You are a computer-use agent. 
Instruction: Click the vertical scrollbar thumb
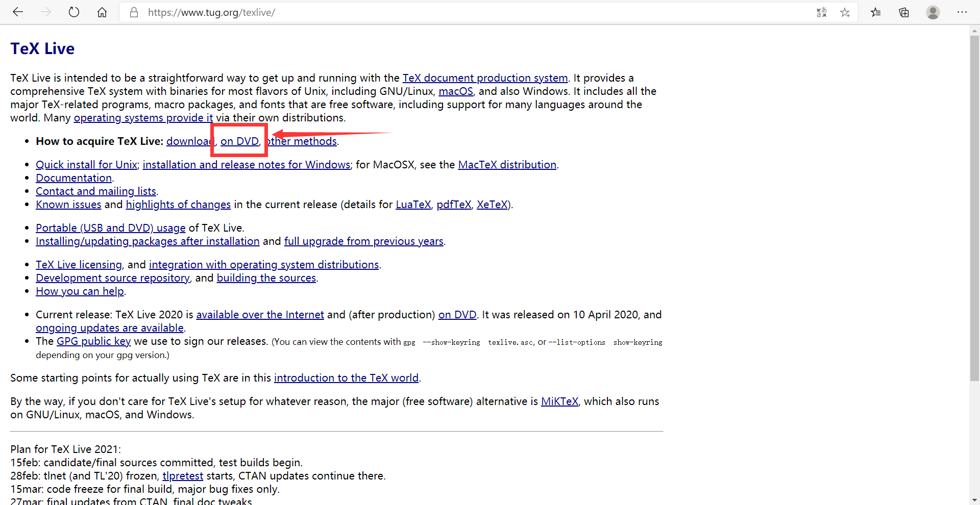pyautogui.click(x=974, y=208)
